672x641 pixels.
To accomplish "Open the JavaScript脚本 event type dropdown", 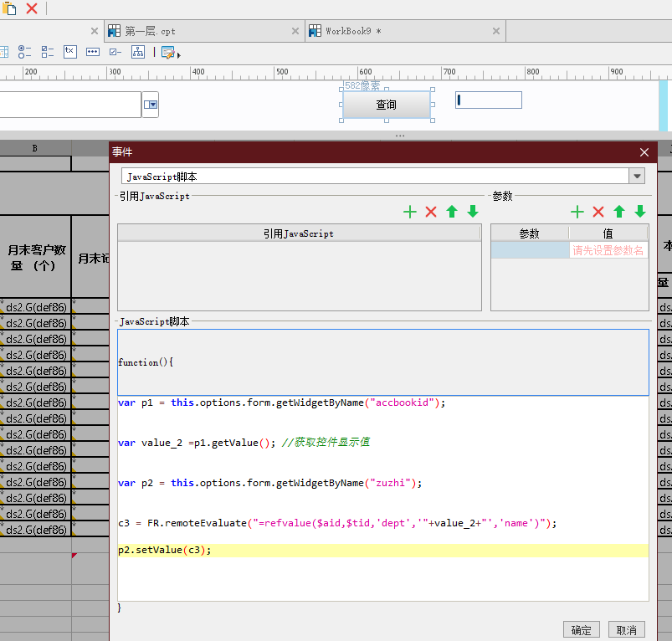I will tap(638, 177).
